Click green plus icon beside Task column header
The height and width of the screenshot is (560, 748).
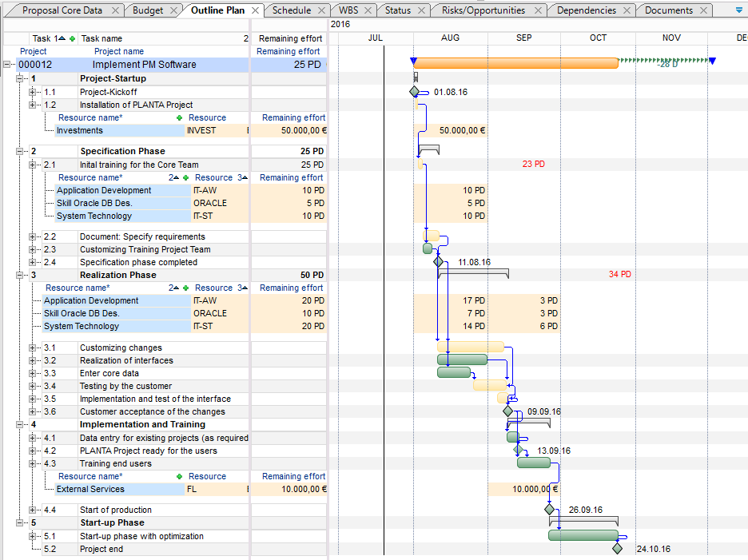tap(73, 38)
